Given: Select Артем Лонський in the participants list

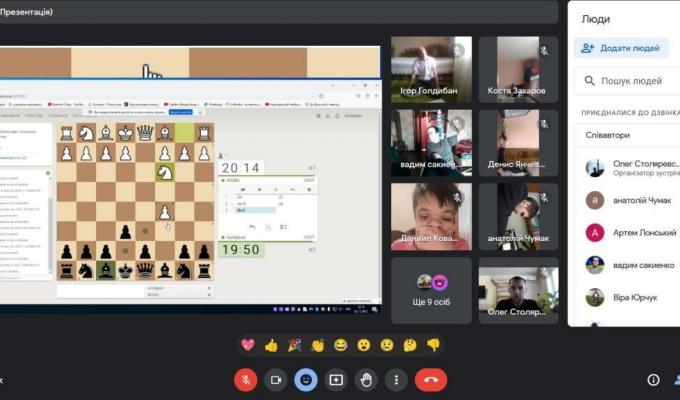Looking at the screenshot, I should click(x=630, y=232).
